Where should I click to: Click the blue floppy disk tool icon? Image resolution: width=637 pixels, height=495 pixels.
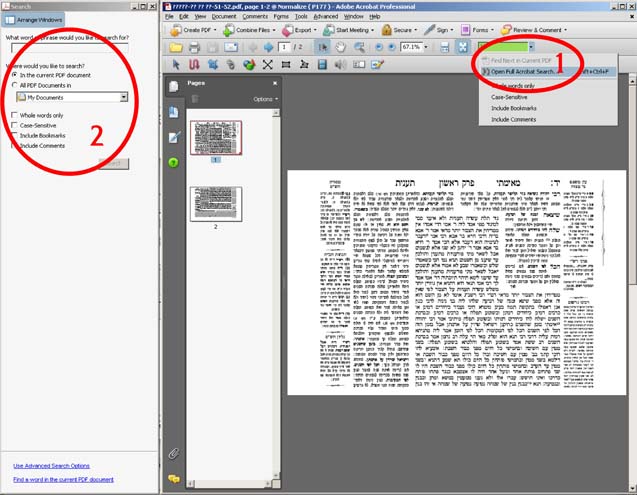pos(322,65)
